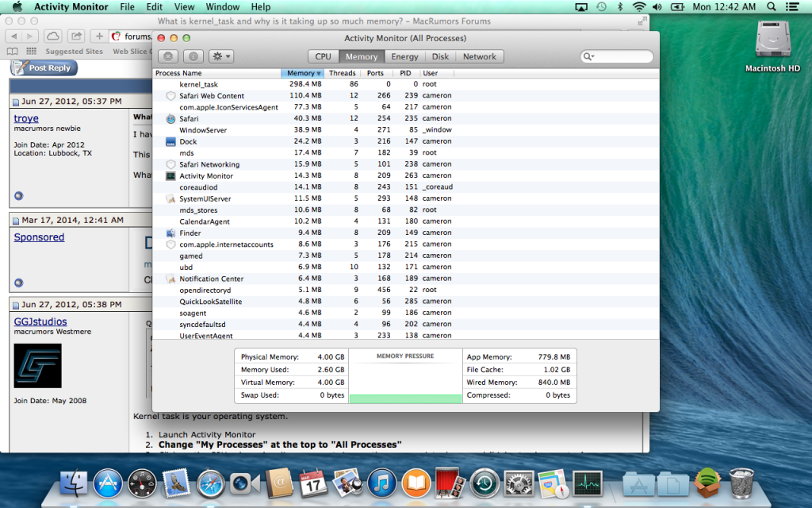Select the Memory tab

362,56
